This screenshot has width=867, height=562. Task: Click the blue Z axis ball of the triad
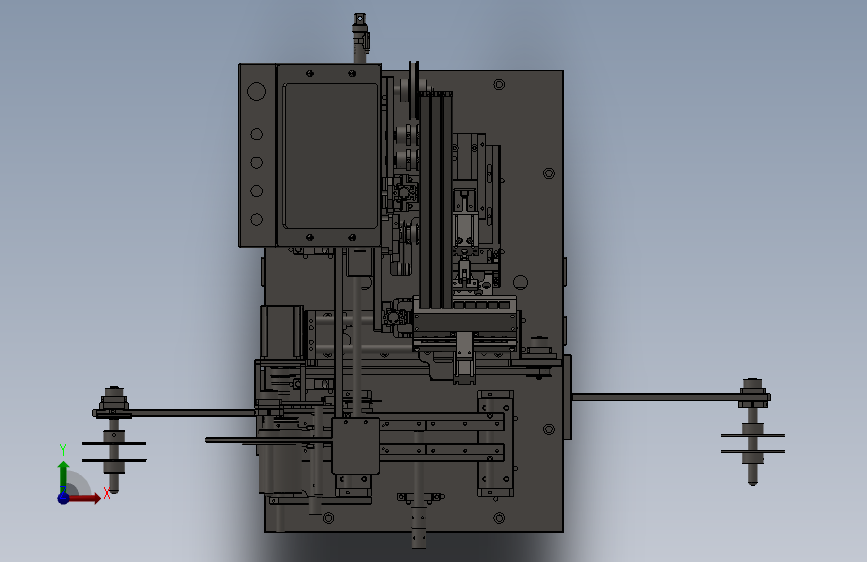click(64, 498)
